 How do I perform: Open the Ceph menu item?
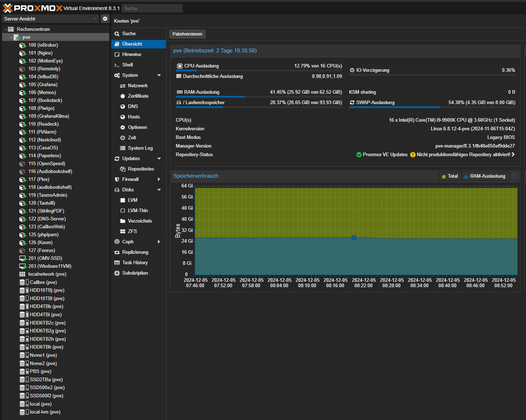pyautogui.click(x=138, y=242)
